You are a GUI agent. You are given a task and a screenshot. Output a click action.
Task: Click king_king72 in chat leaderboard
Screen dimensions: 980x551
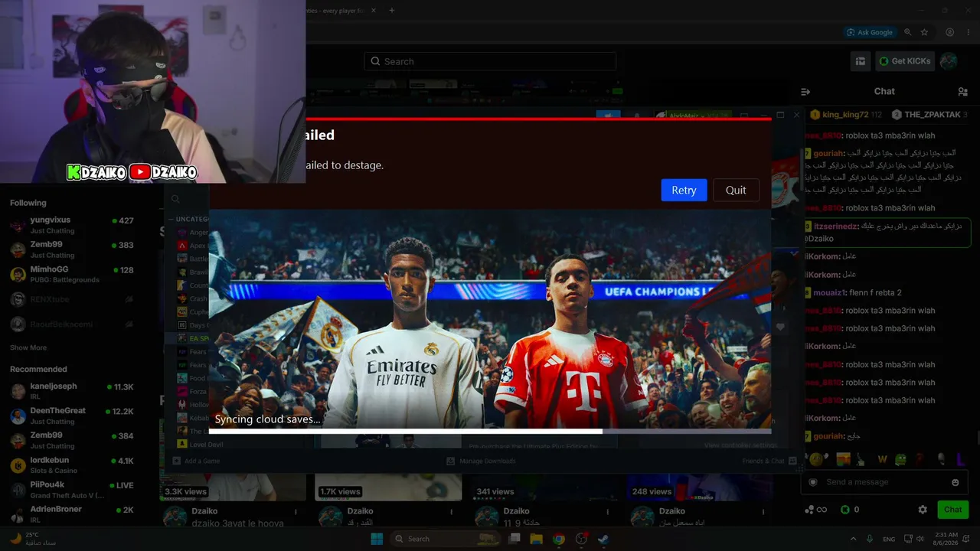[845, 115]
